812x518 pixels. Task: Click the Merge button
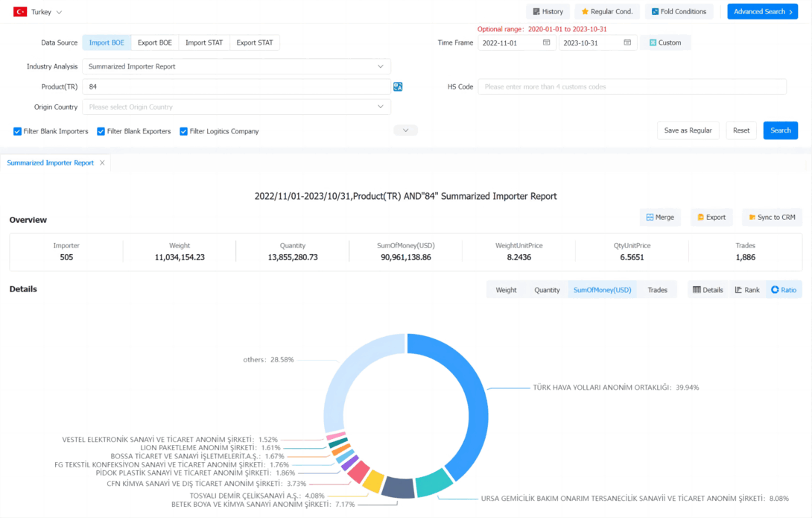point(660,217)
